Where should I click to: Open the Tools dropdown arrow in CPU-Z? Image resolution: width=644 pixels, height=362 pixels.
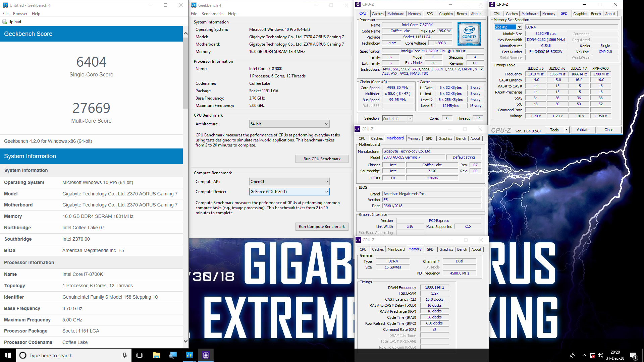click(567, 130)
